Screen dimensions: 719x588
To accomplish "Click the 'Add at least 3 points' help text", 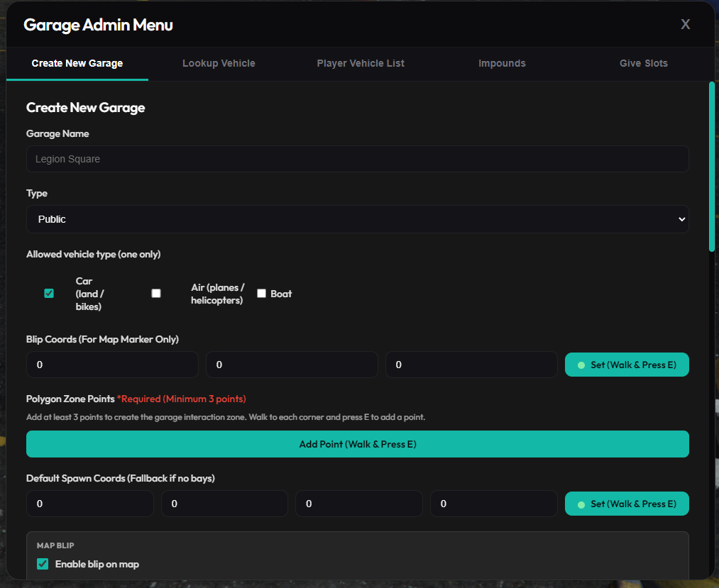I will click(x=226, y=417).
